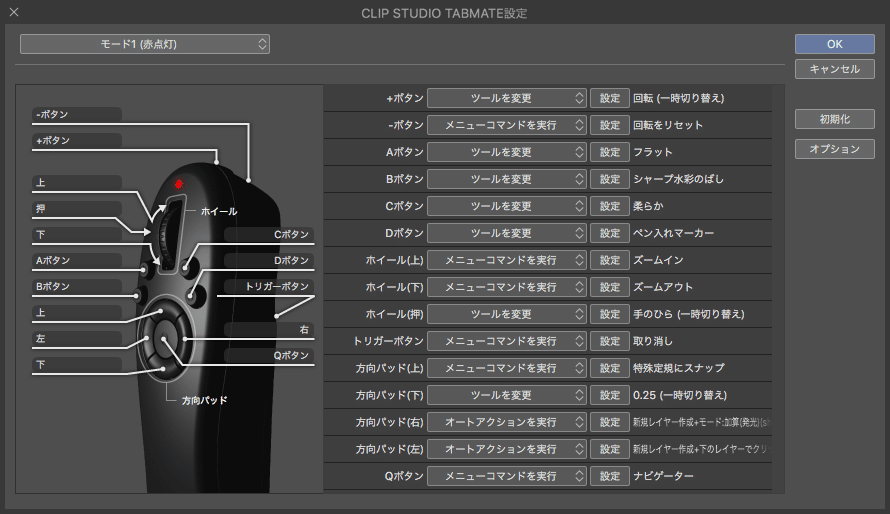Select the +ボタン label on the device diagram
This screenshot has height=514, width=890.
click(x=77, y=140)
